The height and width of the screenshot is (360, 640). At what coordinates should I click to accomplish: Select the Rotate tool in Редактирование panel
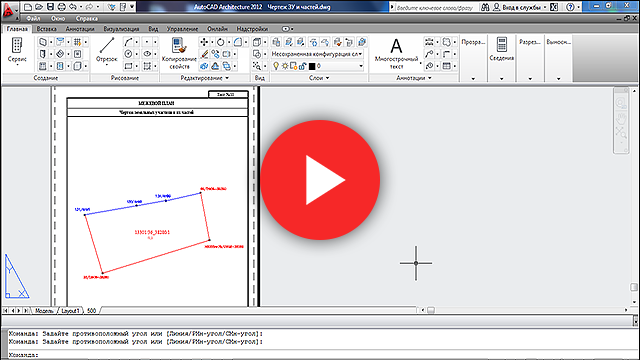[220, 42]
